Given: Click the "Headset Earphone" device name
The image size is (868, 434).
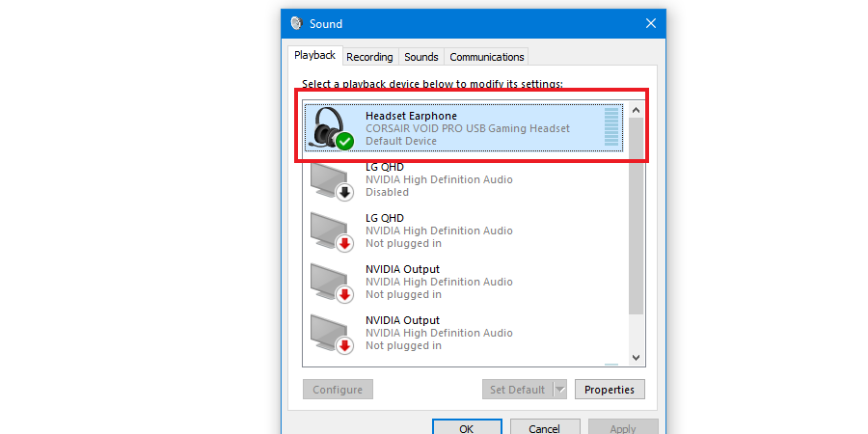Looking at the screenshot, I should tap(411, 116).
